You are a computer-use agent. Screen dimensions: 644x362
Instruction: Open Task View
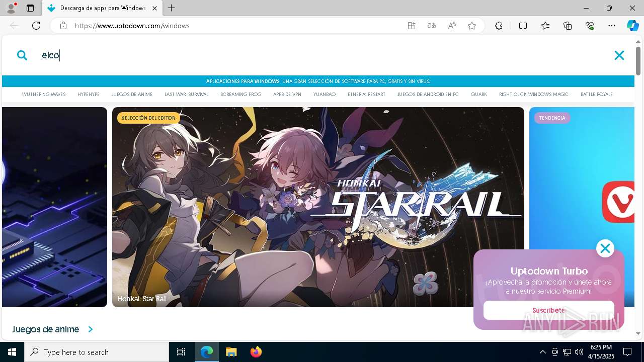(x=181, y=352)
